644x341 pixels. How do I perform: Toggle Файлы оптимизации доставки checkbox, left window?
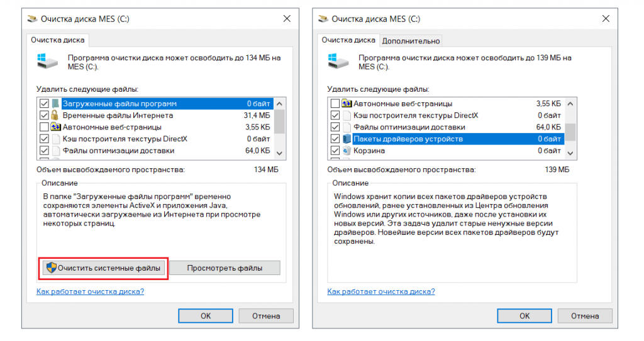click(x=44, y=151)
